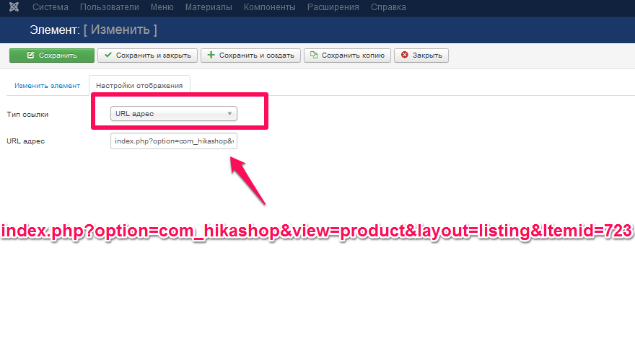Switch to Изменить элемент tab

48,86
